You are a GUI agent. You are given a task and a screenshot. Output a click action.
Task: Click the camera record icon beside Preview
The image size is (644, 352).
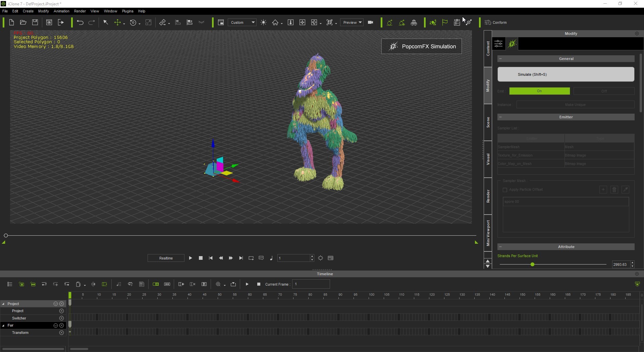click(371, 22)
